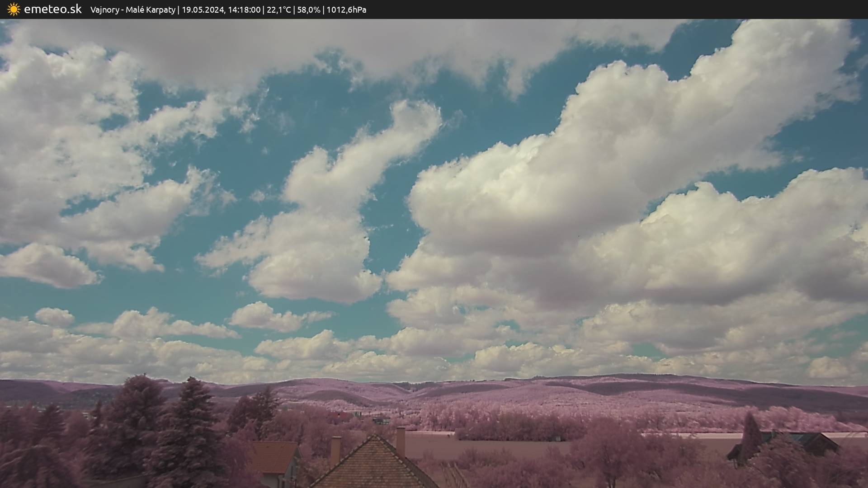Viewport: 868px width, 488px height.
Task: Click the 22,1°C temperature reading
Action: (x=278, y=10)
